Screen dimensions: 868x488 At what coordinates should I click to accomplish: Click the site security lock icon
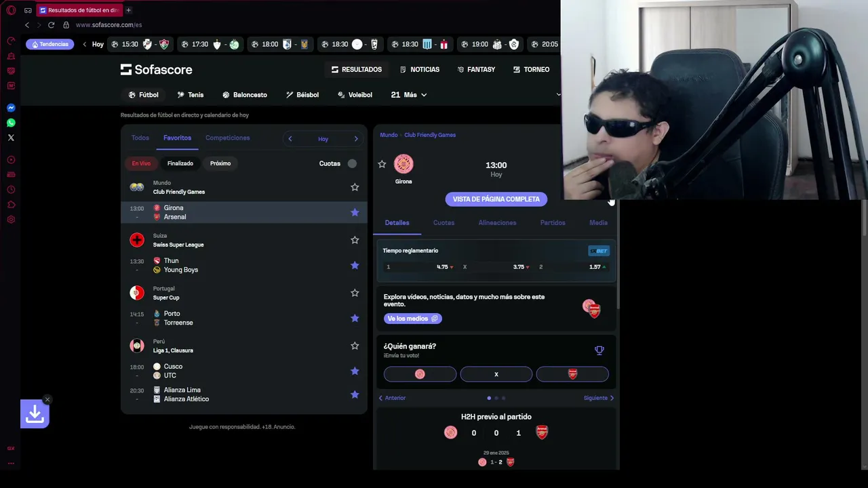[x=66, y=25]
